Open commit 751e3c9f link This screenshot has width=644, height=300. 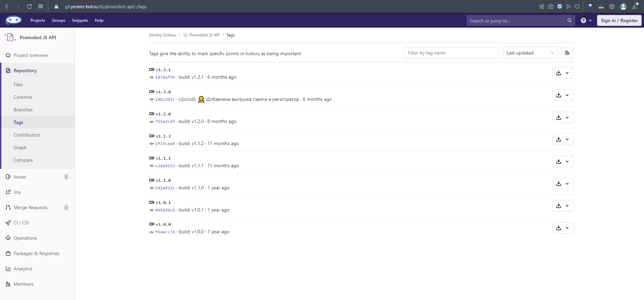[165, 122]
